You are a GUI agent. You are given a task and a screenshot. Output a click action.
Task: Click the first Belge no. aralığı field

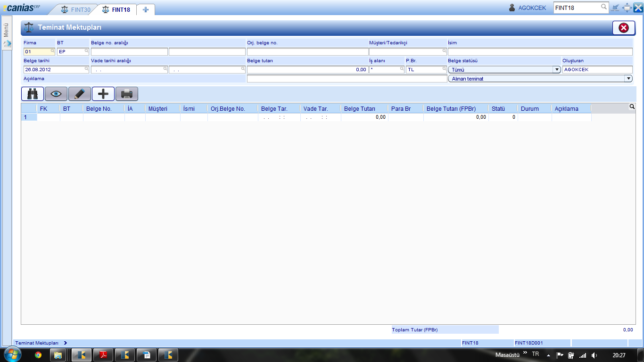tap(129, 52)
